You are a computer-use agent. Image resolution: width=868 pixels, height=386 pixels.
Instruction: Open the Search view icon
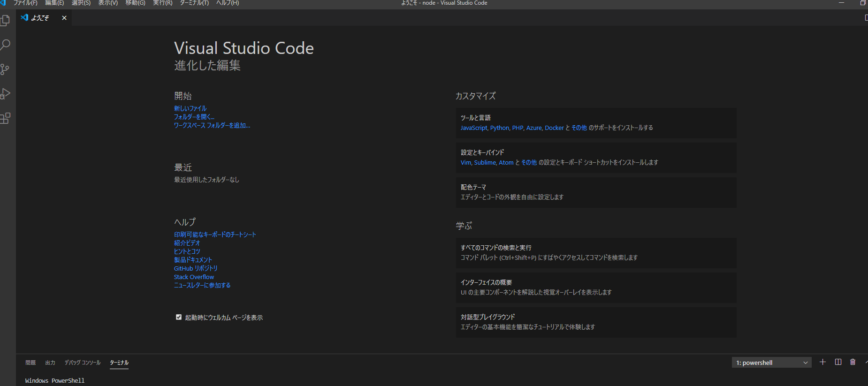click(x=5, y=45)
